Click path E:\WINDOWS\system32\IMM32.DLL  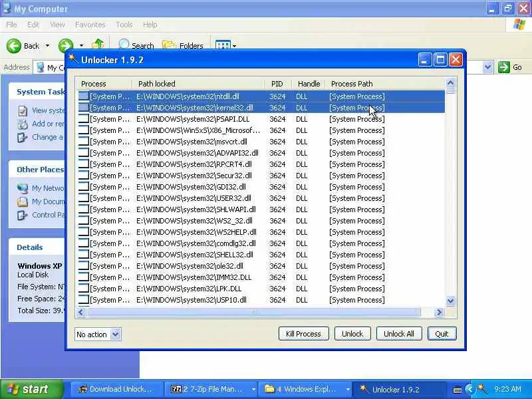(194, 277)
